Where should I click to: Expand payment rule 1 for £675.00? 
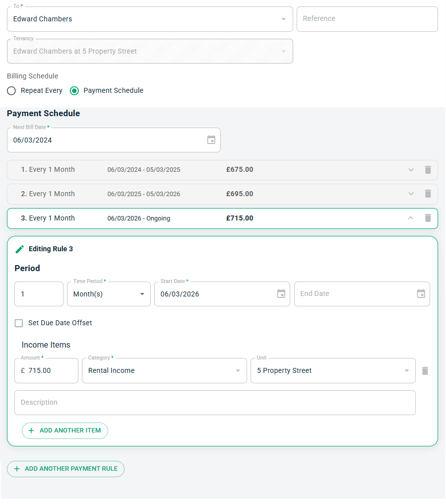[x=411, y=170]
